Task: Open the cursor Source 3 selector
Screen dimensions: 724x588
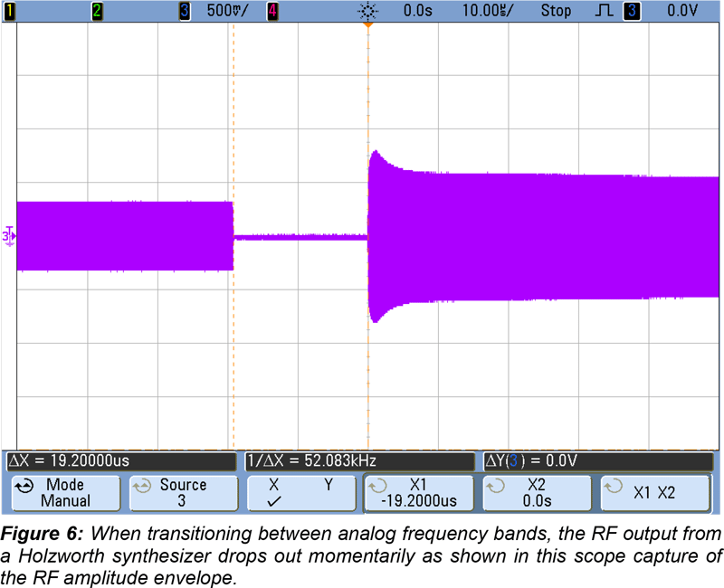Action: [x=182, y=493]
